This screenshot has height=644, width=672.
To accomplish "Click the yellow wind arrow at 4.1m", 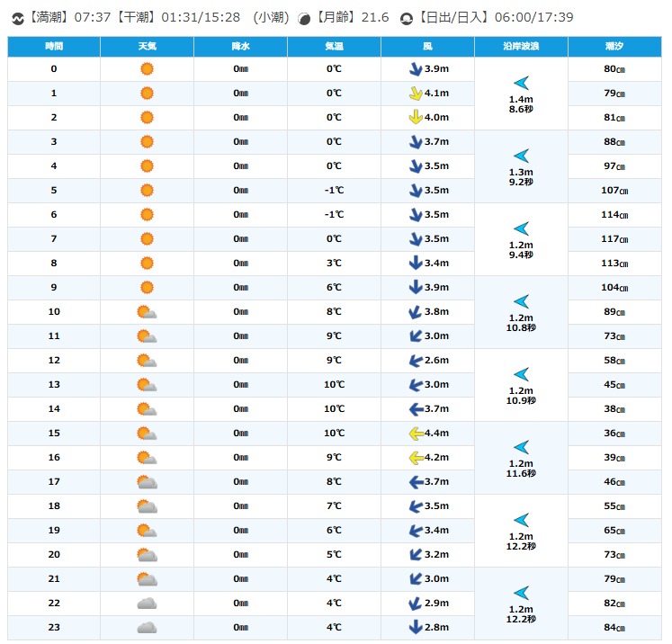I will click(416, 94).
